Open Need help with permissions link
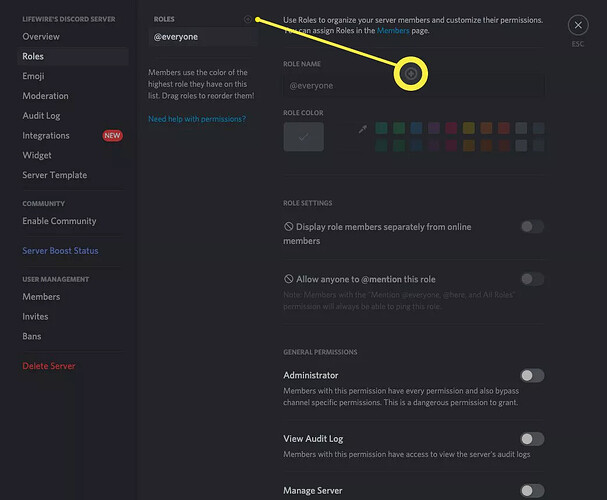607x500 pixels. pos(197,119)
